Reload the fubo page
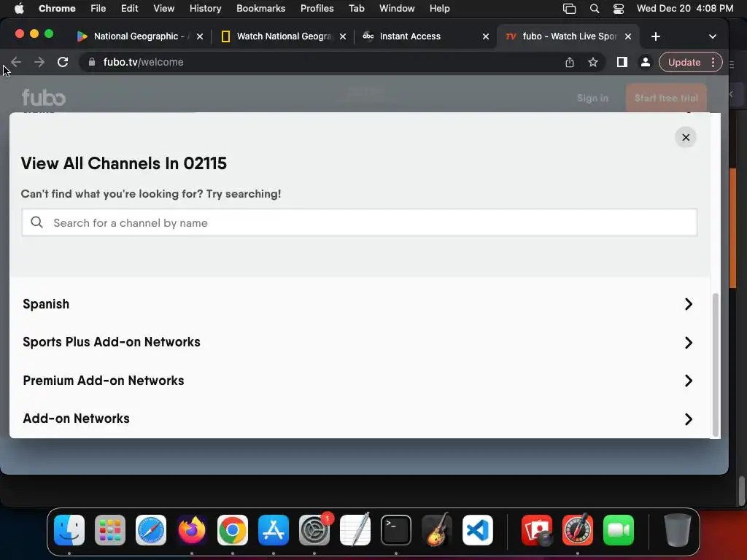 63,62
